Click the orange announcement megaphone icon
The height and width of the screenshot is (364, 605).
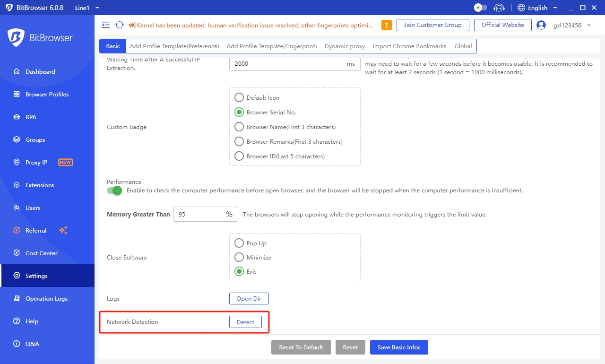[132, 25]
